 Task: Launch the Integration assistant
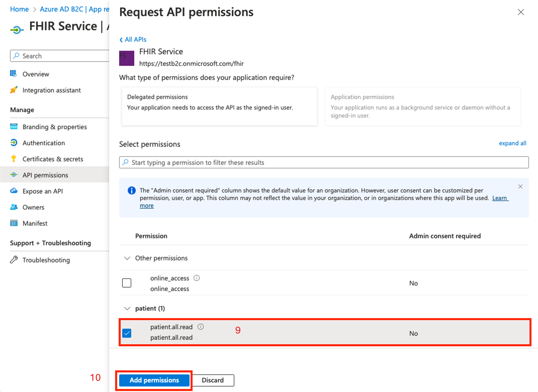coord(52,90)
